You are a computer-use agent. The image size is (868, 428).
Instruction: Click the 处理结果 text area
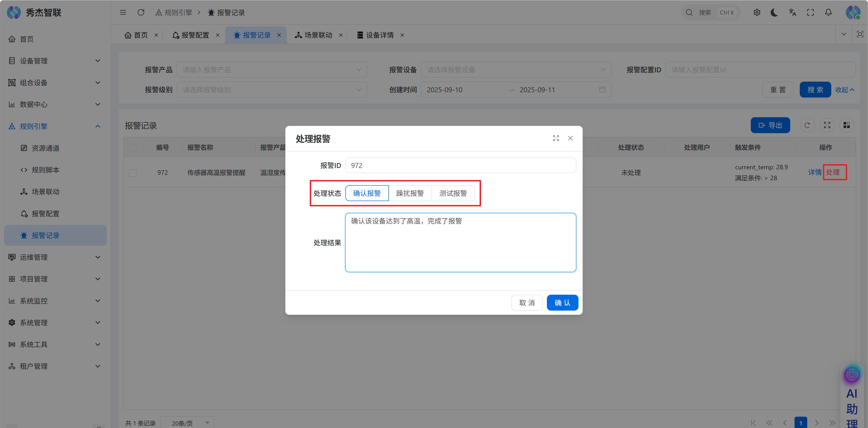point(460,243)
